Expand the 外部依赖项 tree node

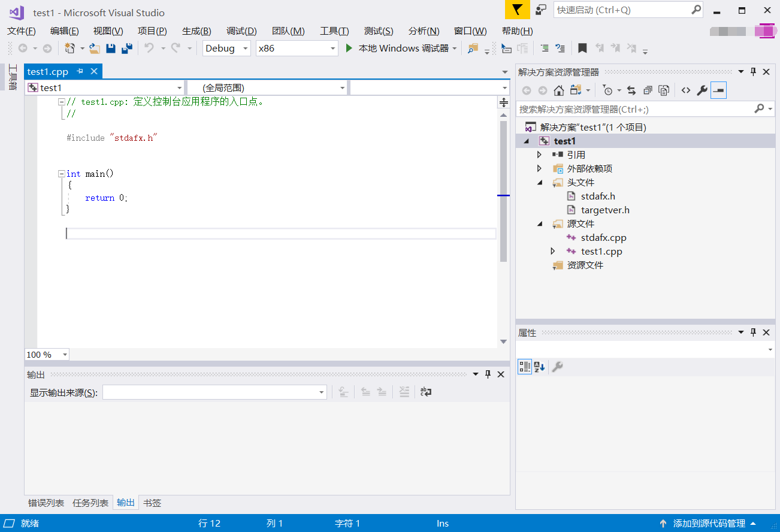pyautogui.click(x=539, y=168)
